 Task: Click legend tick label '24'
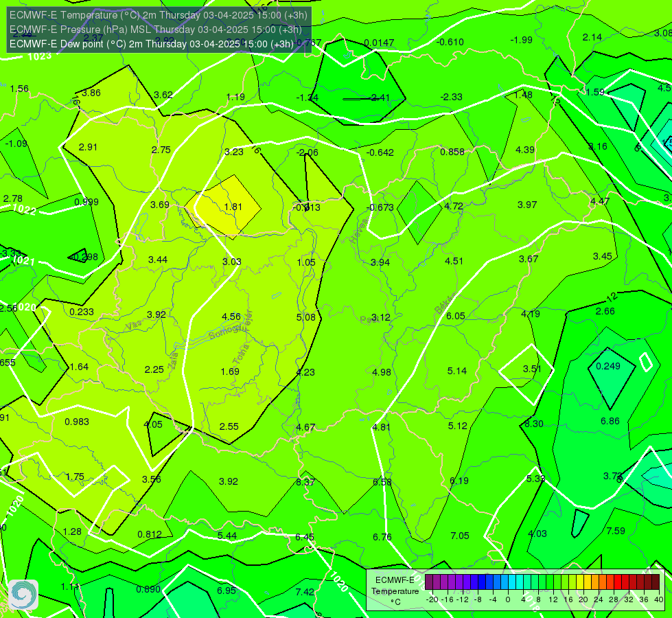[599, 599]
